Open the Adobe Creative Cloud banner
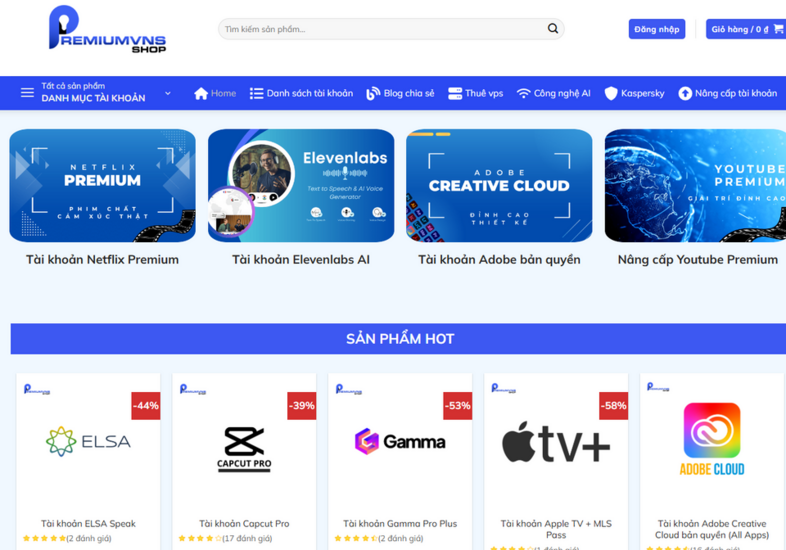This screenshot has width=786, height=550. point(499,186)
